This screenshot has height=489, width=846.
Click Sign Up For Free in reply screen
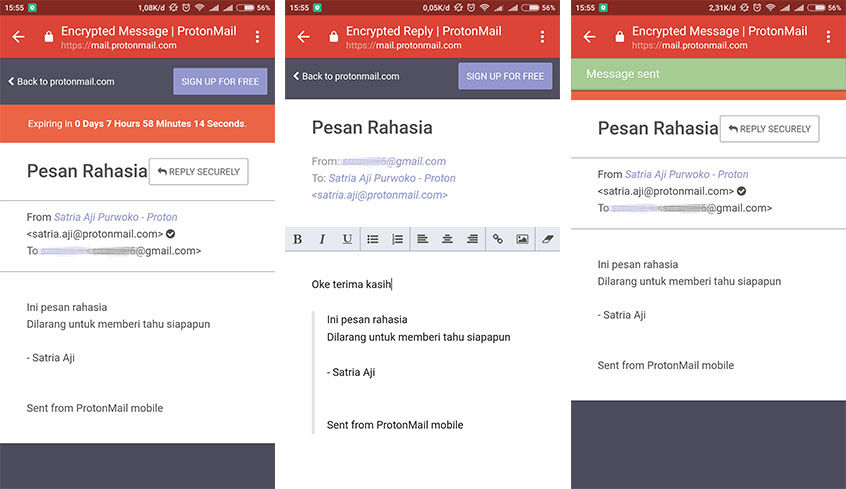click(505, 76)
